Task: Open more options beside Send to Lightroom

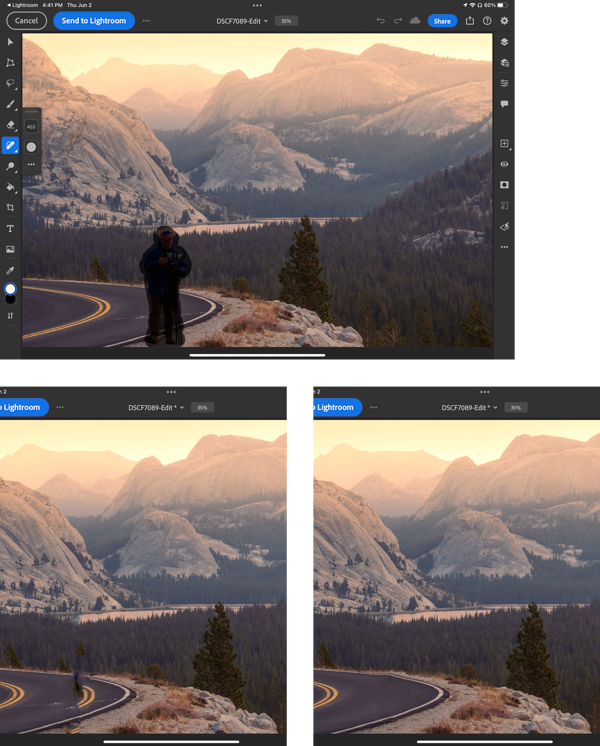Action: click(x=146, y=21)
